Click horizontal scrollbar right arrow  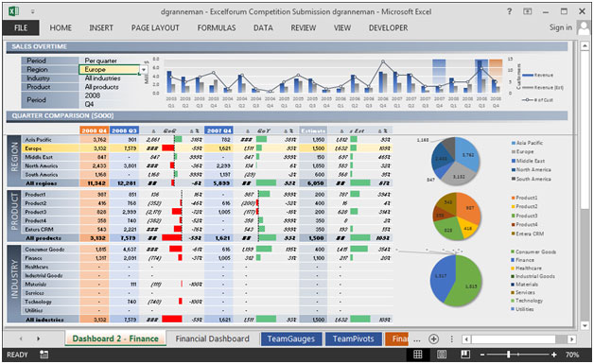pos(572,339)
